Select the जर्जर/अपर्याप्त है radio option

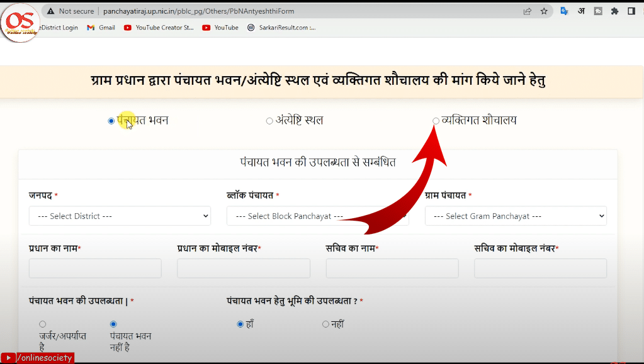pos(42,324)
